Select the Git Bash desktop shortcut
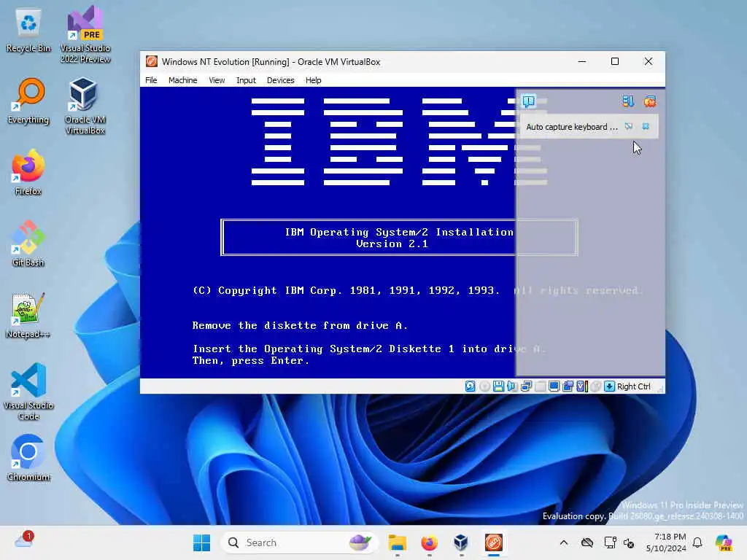 tap(28, 244)
